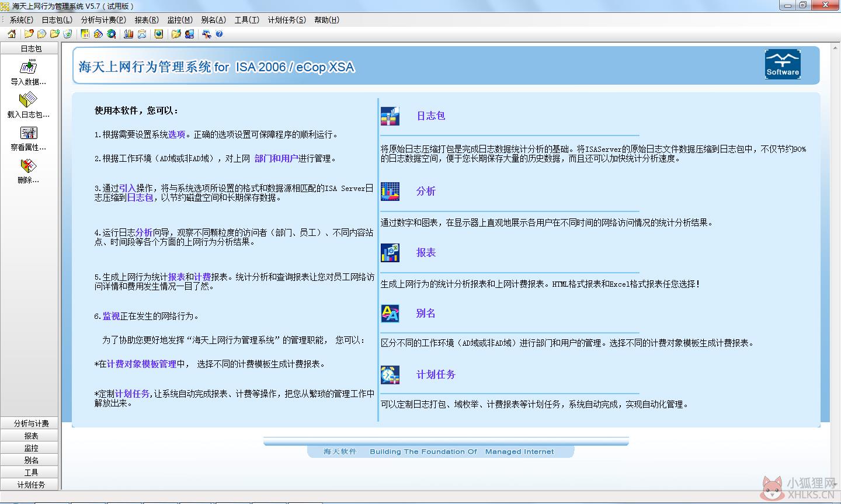
Task: Open the 监控(M) menu
Action: (180, 20)
